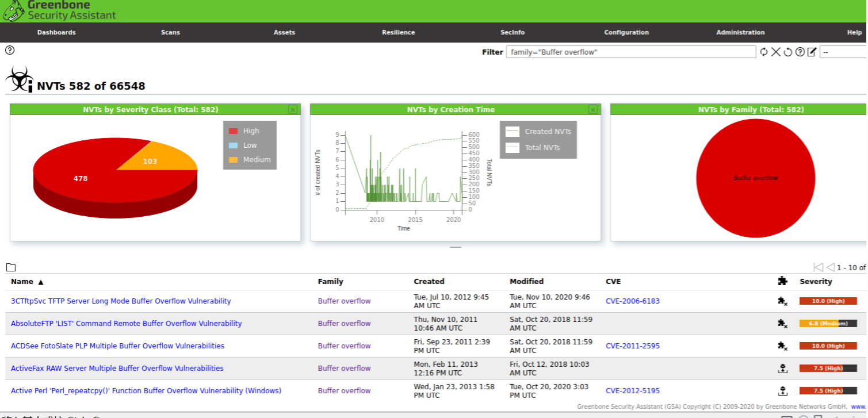Viewport: 868px width, 418px height.
Task: Open the Scans menu
Action: point(170,33)
